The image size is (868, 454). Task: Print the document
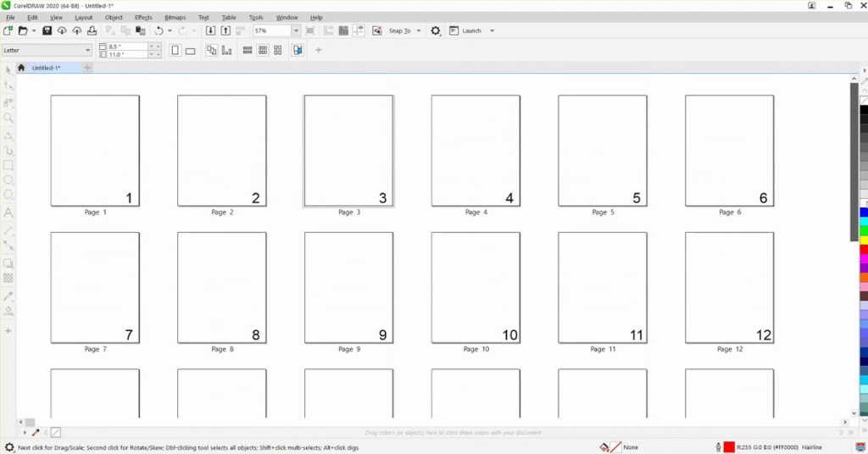click(x=92, y=31)
